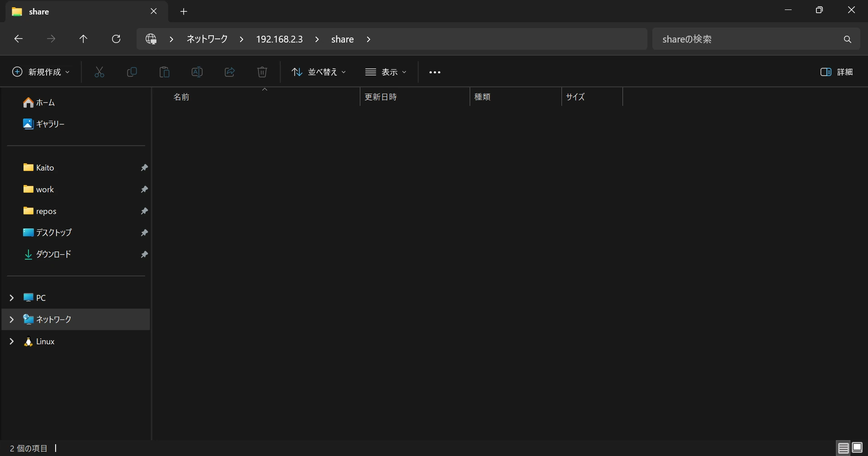Screen dimensions: 868x456
Task: Open デスクトップ in quick access
Action: point(76,233)
